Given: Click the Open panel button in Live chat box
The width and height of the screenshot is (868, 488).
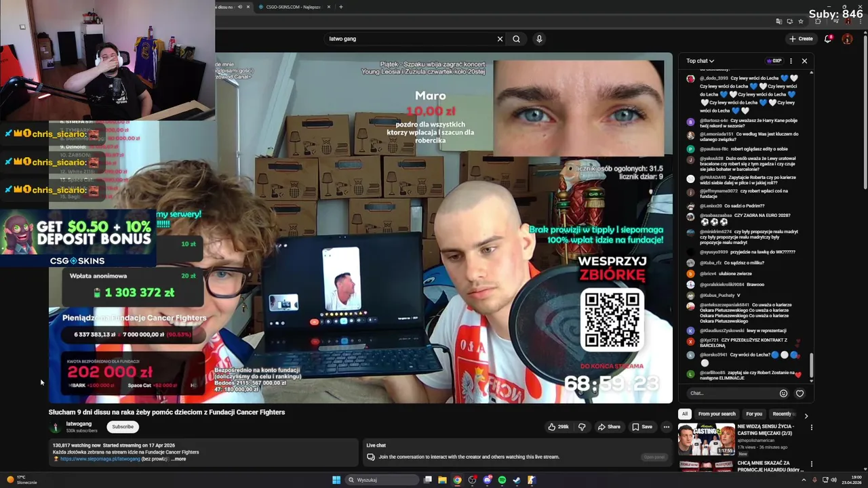Looking at the screenshot, I should 654,457.
